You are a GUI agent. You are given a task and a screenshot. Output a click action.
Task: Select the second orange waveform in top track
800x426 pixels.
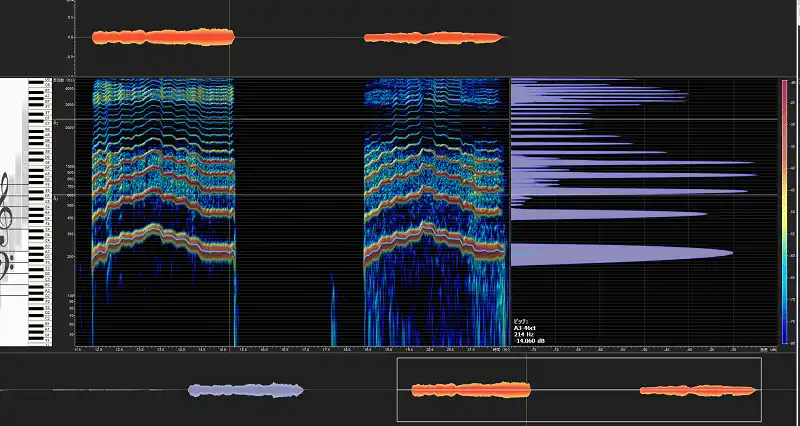click(432, 38)
